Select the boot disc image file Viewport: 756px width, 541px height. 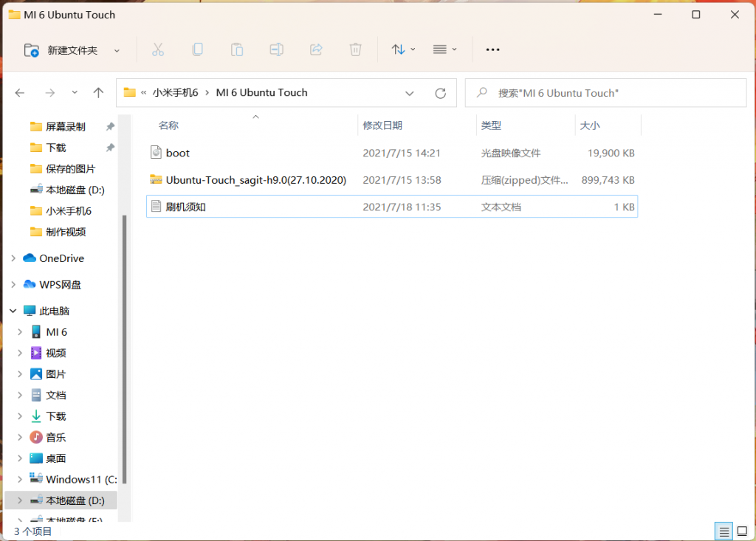(178, 153)
